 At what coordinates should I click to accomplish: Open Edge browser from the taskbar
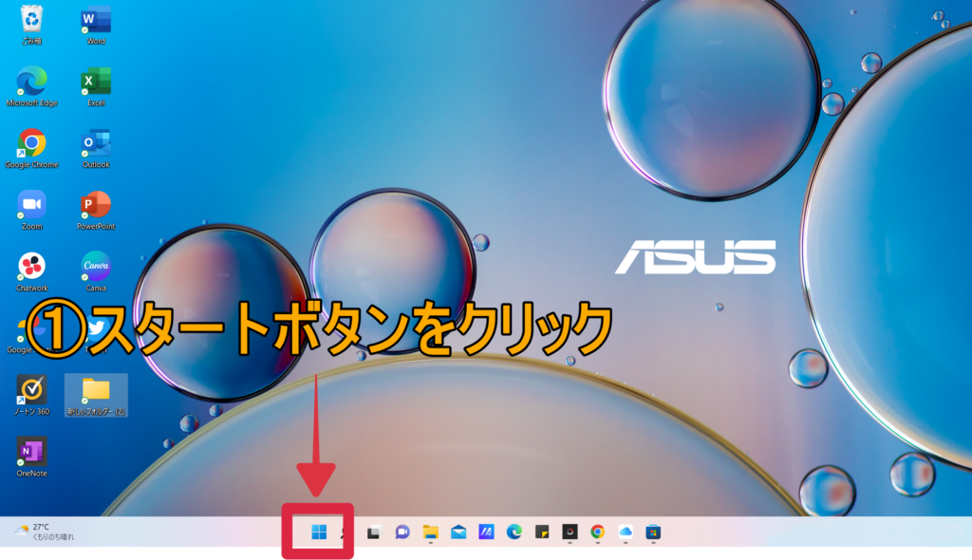(514, 532)
